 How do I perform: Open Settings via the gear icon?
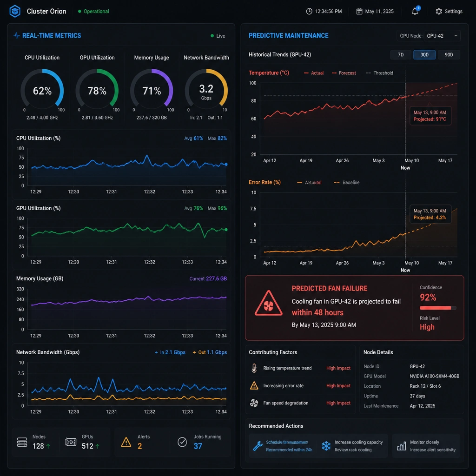[439, 11]
